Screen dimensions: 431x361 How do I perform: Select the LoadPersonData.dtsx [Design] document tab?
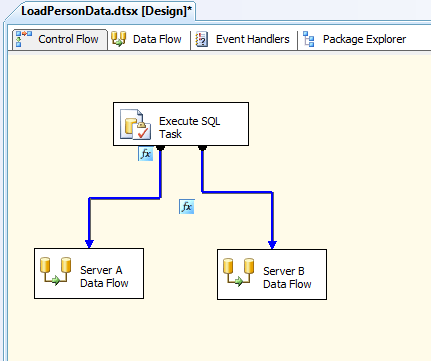coord(106,11)
